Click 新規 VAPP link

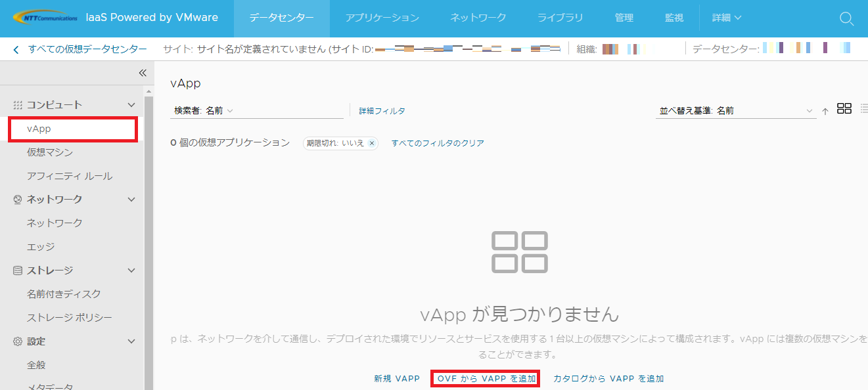(396, 379)
